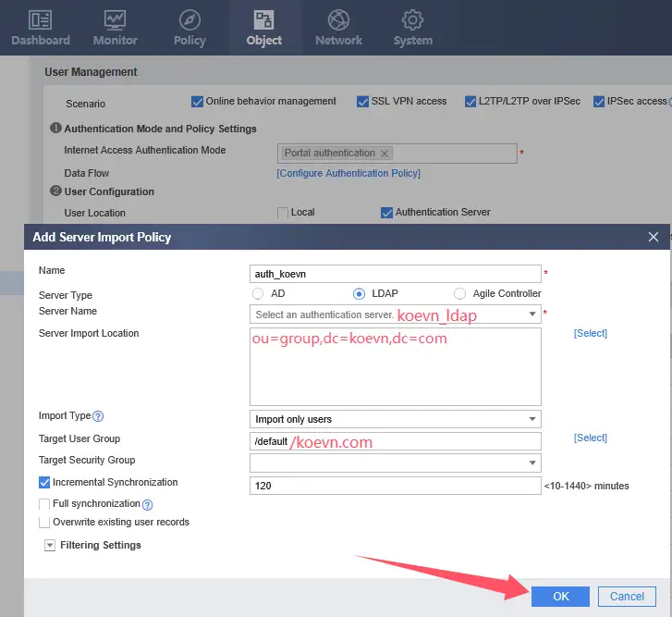
Task: Open the Network globe icon
Action: pyautogui.click(x=338, y=19)
